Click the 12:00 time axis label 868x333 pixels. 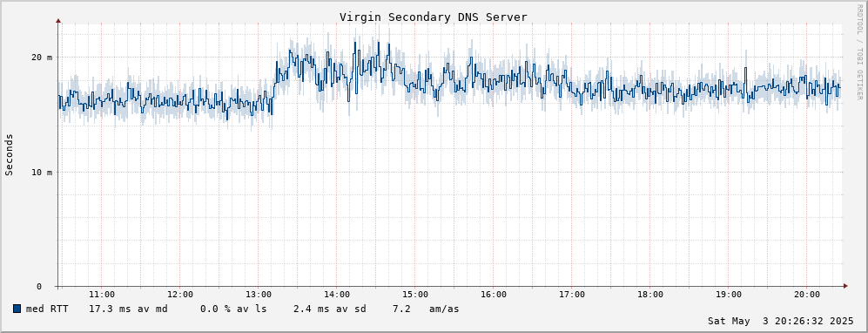(x=180, y=295)
